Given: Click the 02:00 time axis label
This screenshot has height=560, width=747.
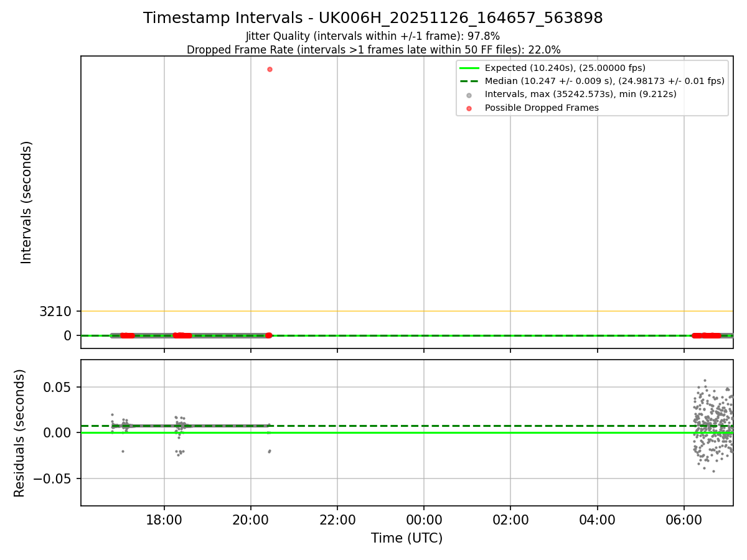Looking at the screenshot, I should (510, 519).
